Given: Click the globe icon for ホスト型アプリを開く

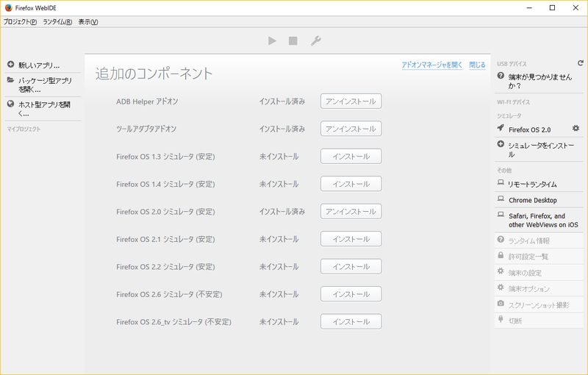Looking at the screenshot, I should point(10,104).
